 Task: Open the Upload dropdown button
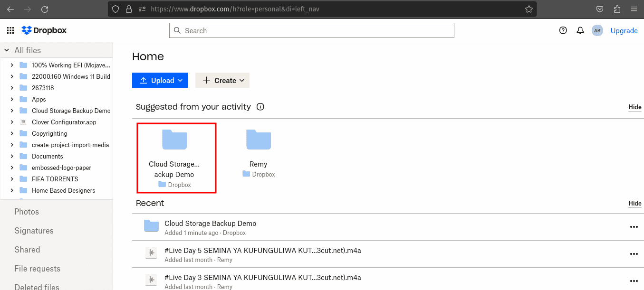pyautogui.click(x=160, y=80)
